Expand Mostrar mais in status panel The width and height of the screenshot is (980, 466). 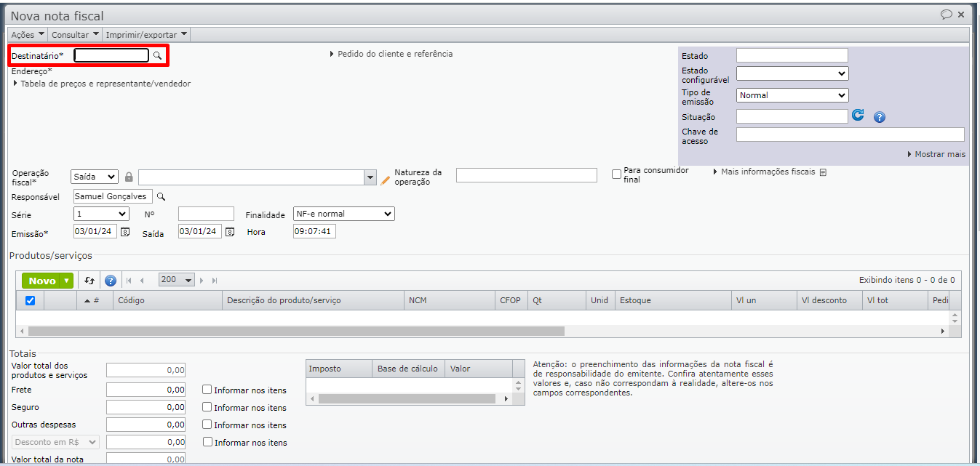tap(936, 154)
